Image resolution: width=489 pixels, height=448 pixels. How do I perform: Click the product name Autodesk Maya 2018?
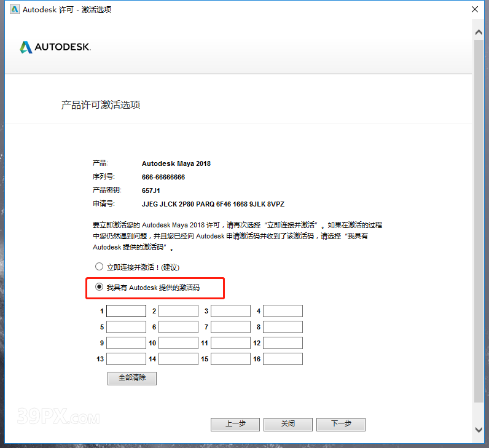click(x=176, y=163)
